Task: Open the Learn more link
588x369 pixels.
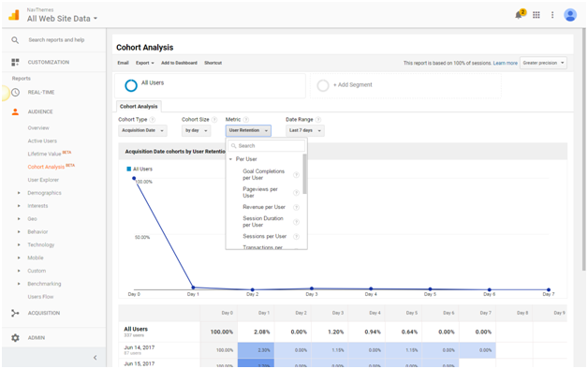Action: pyautogui.click(x=505, y=63)
